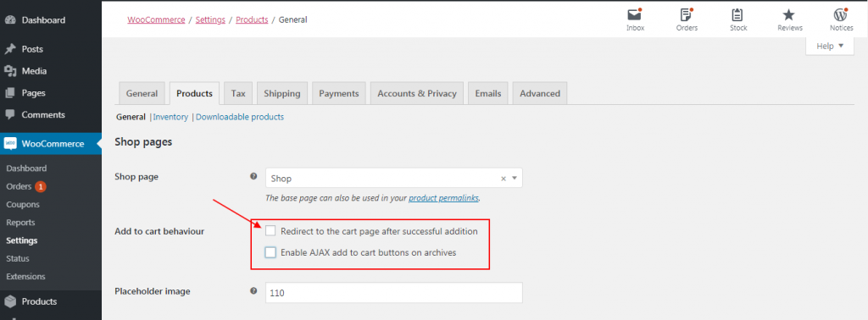
Task: Click the Placeholder image input field
Action: click(x=393, y=293)
